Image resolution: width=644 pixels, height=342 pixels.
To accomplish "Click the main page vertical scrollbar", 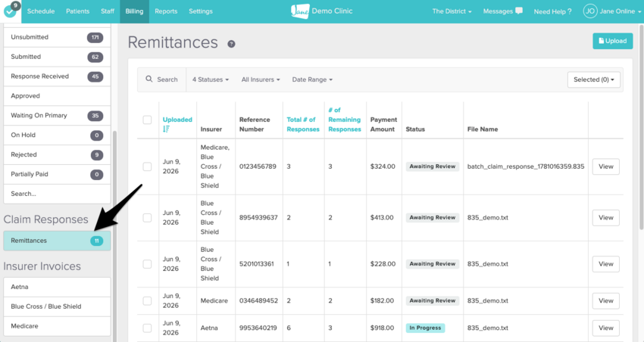I will (x=641, y=127).
